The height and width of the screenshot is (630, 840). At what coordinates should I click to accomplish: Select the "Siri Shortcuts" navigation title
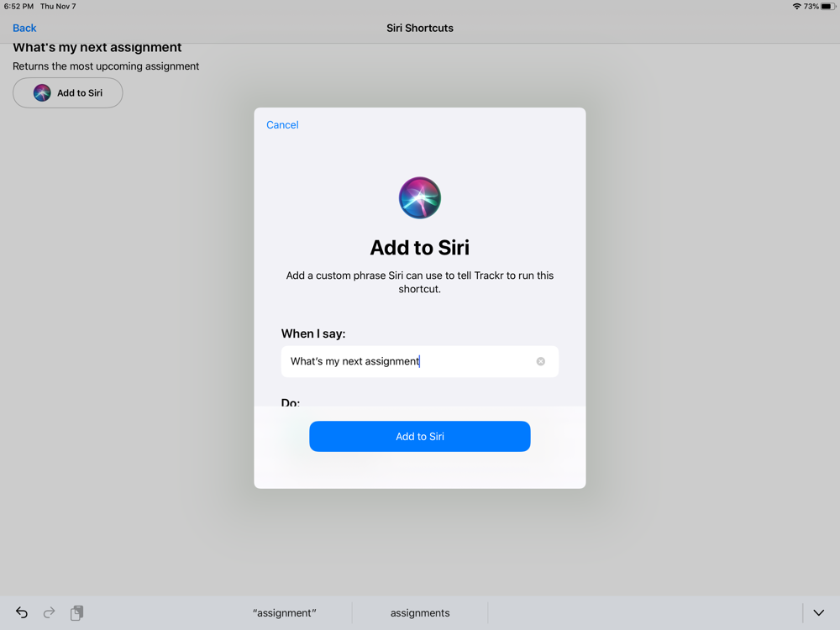pos(420,28)
